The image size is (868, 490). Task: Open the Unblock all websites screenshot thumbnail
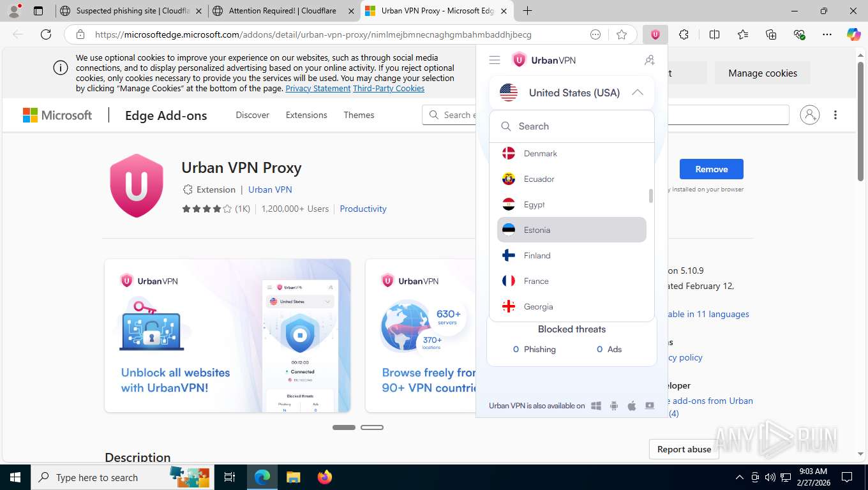(227, 336)
